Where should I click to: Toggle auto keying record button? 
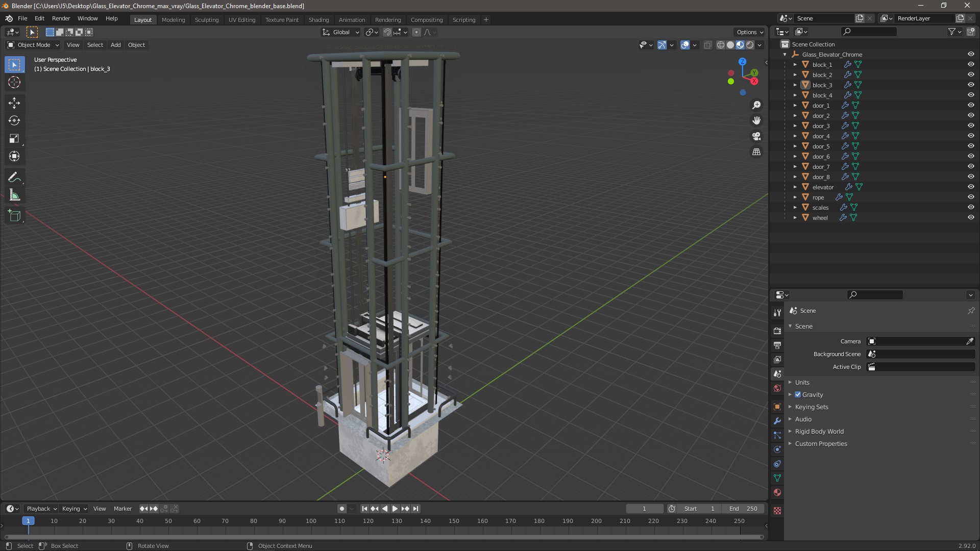(x=341, y=509)
